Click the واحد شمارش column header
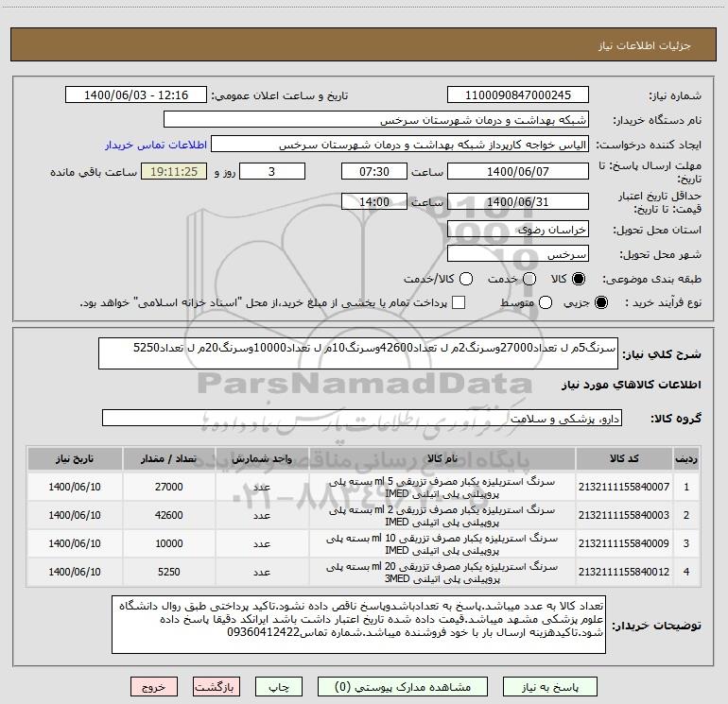This screenshot has width=728, height=704. [x=262, y=459]
